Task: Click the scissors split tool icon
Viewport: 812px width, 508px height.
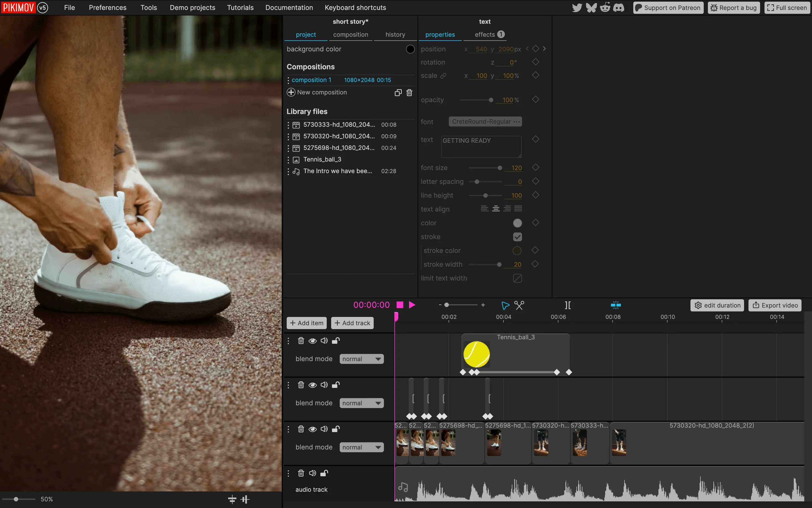Action: point(519,305)
